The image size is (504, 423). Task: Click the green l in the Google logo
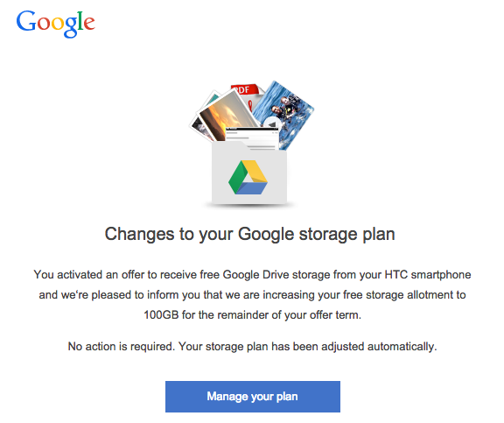click(80, 20)
